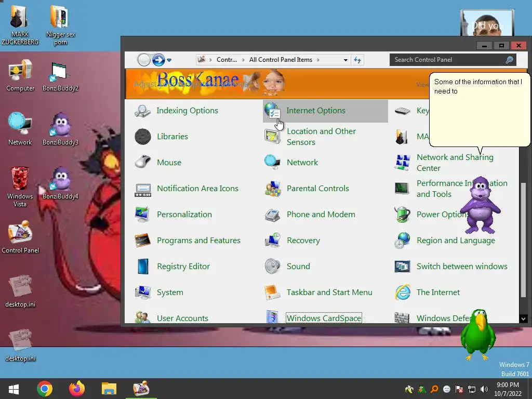Launch Google Chrome from taskbar
The height and width of the screenshot is (399, 532).
point(45,389)
